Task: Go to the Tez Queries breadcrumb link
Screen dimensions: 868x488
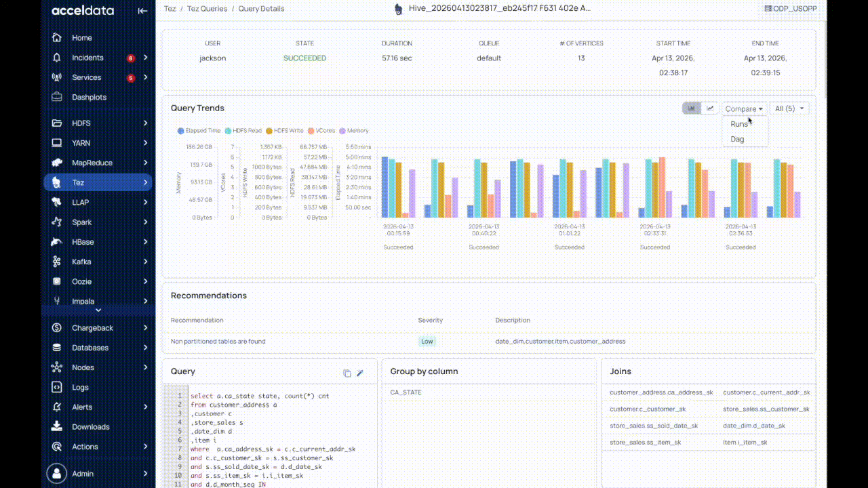Action: tap(206, 9)
